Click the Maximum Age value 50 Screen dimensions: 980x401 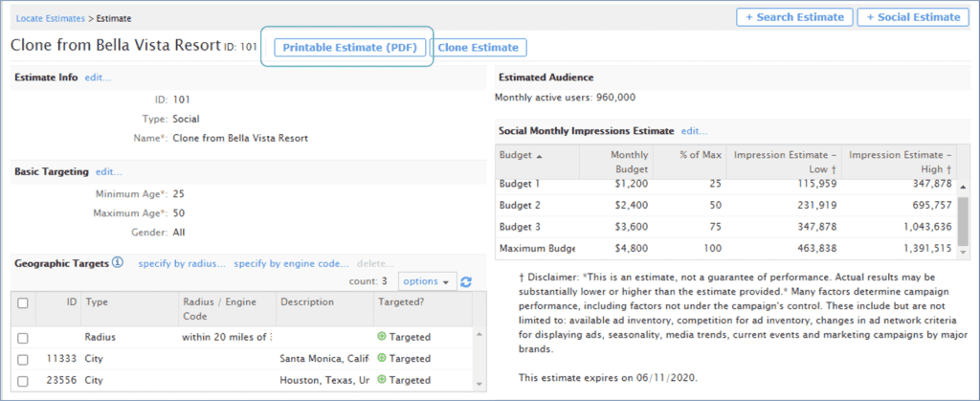click(x=179, y=213)
